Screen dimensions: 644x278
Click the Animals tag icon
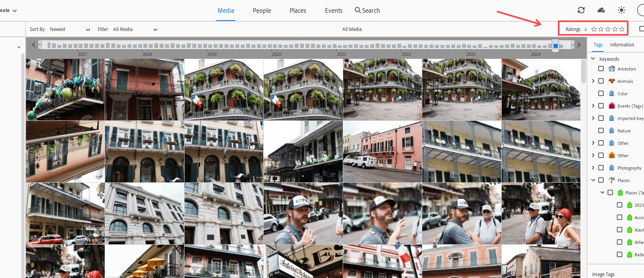coord(612,81)
